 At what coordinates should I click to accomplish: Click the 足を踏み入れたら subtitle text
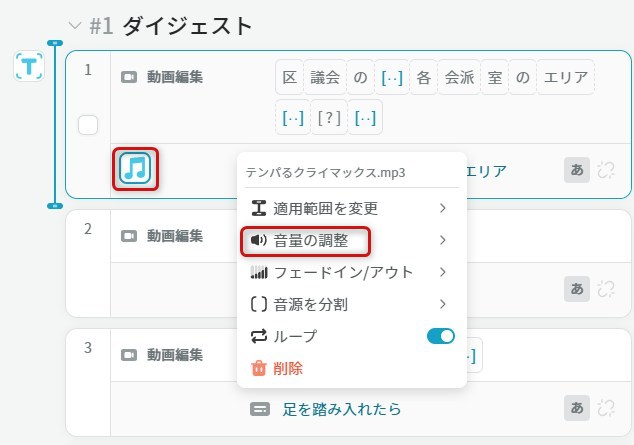[x=341, y=409]
